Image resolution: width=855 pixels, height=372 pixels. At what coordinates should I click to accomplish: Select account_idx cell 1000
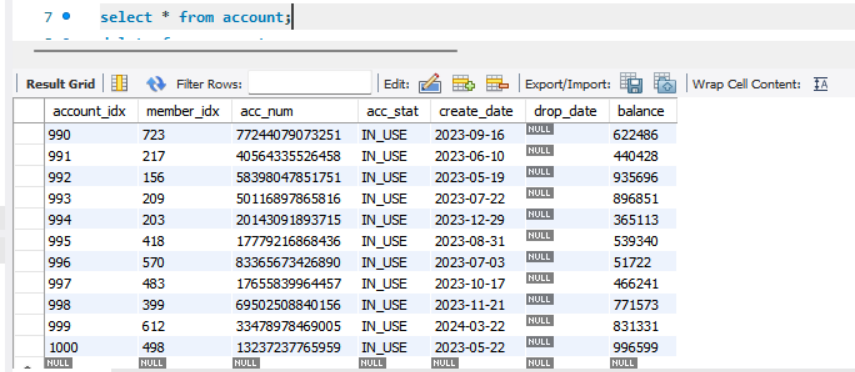[91, 347]
